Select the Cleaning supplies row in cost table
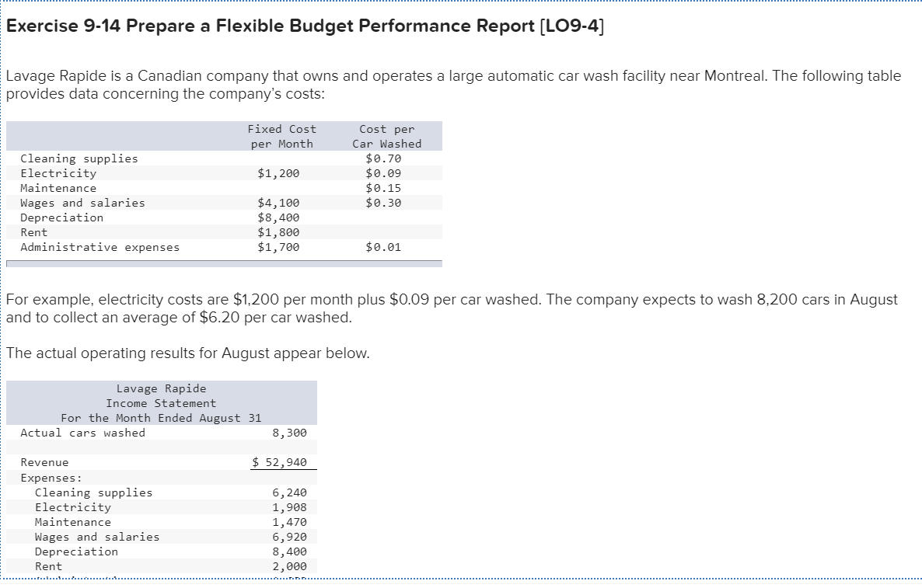Image resolution: width=922 pixels, height=588 pixels. click(x=78, y=158)
